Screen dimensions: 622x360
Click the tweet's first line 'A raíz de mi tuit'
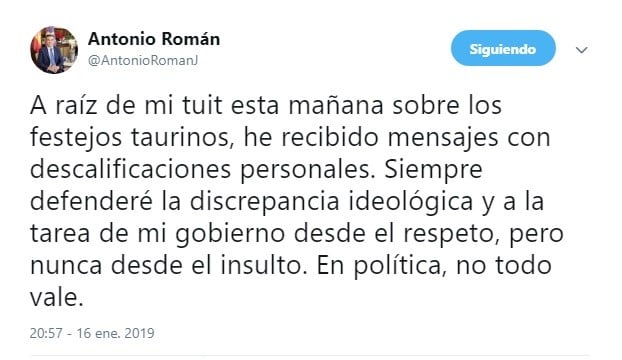pyautogui.click(x=126, y=105)
